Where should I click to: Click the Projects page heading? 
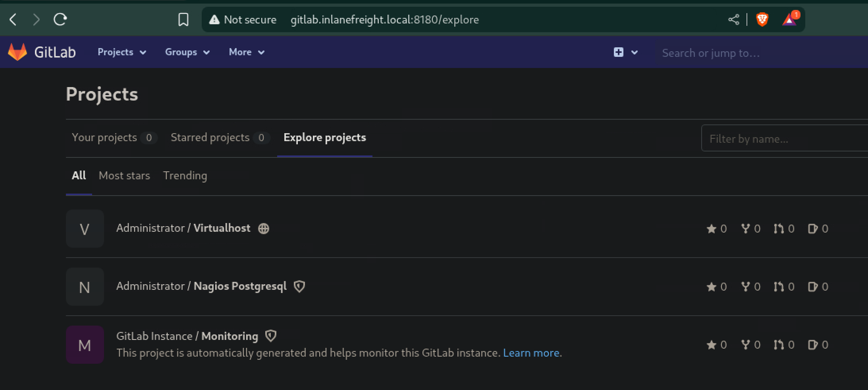click(x=102, y=95)
